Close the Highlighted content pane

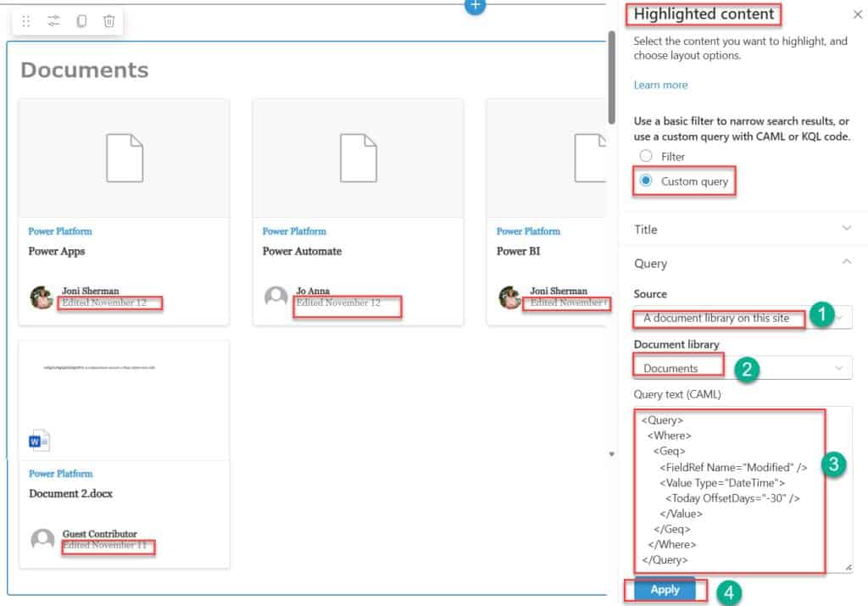(858, 14)
